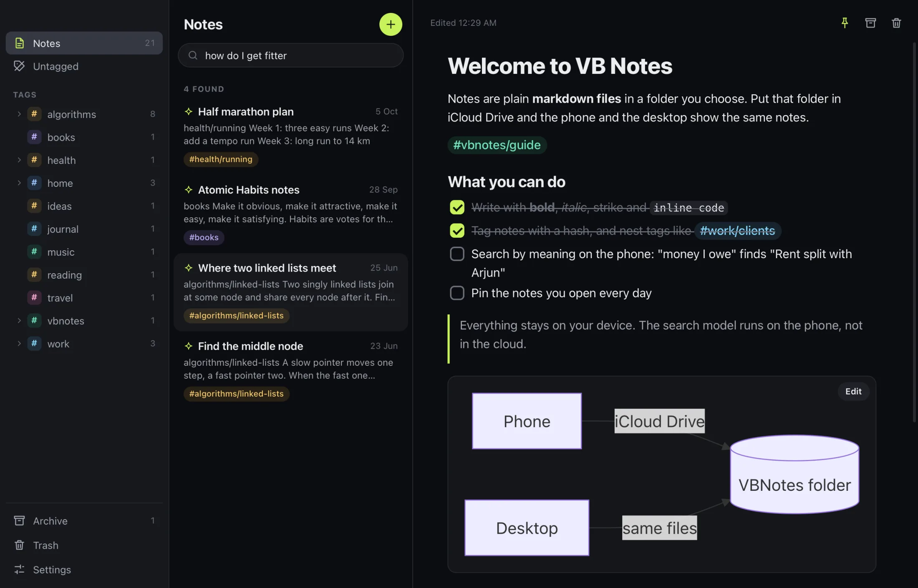Check 'Pin the notes you open every day'
The image size is (918, 588).
coord(457,293)
